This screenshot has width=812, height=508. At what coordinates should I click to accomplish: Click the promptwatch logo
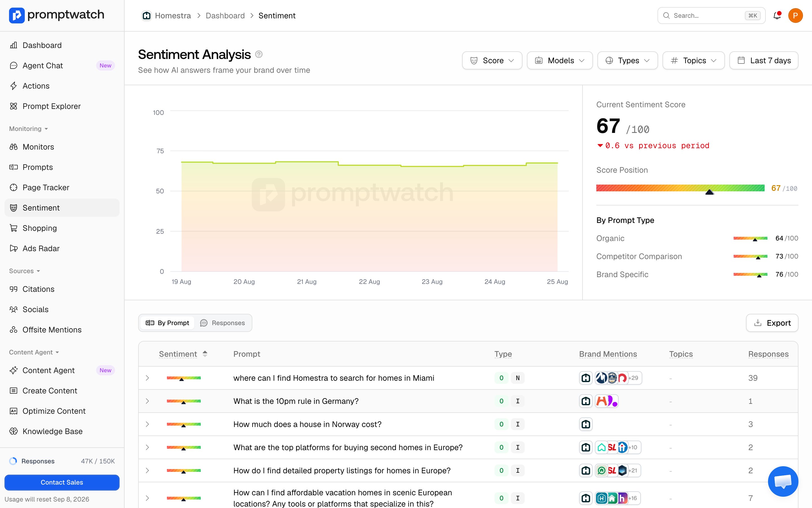[x=56, y=15]
